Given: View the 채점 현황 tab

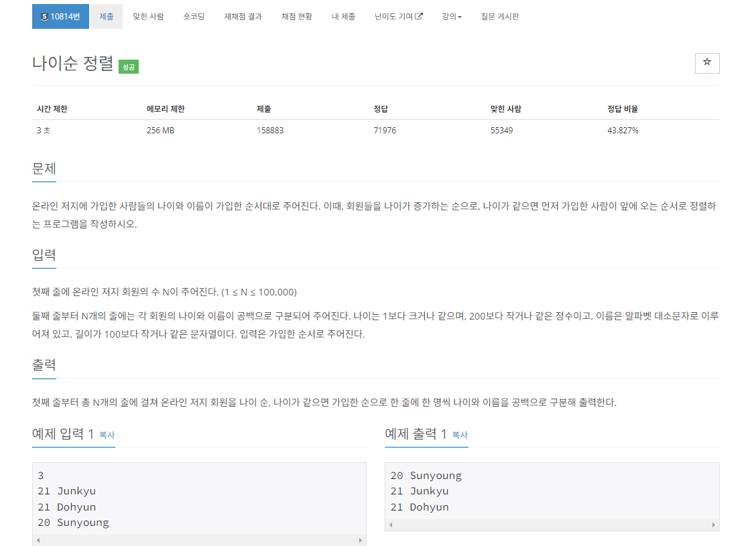Looking at the screenshot, I should 297,16.
